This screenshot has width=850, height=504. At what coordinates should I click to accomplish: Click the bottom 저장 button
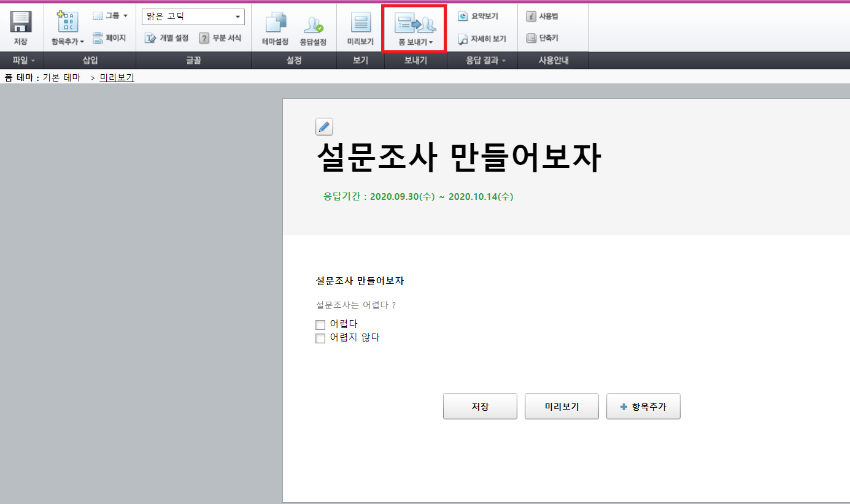click(480, 407)
